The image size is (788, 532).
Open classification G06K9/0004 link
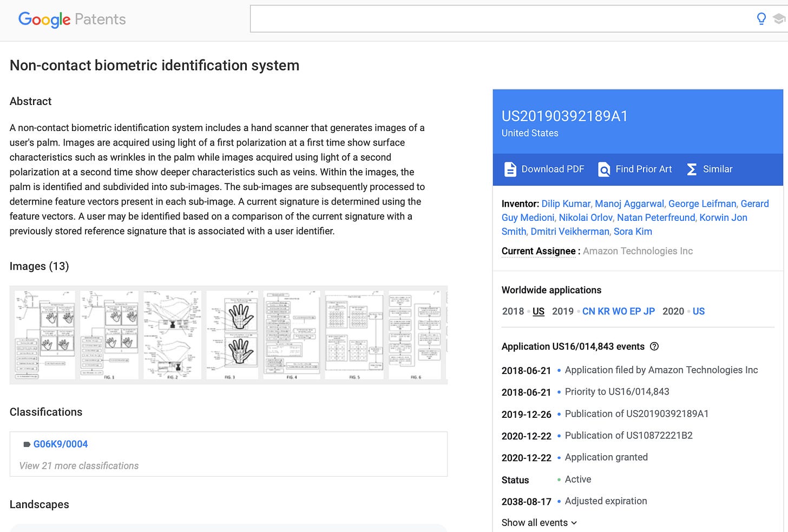pos(61,444)
